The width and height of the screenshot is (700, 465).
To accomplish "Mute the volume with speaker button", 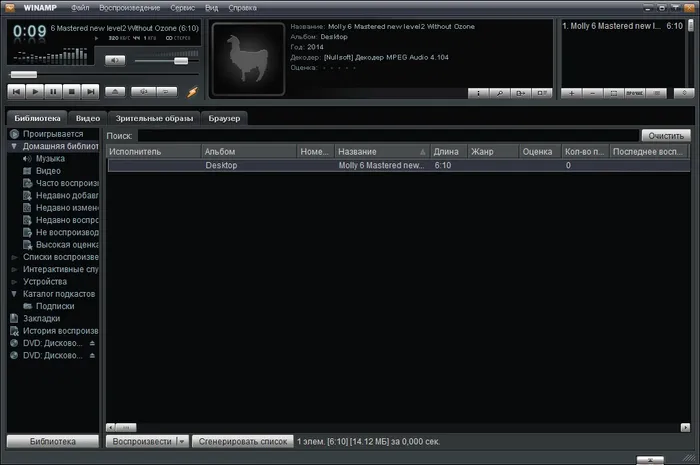I will click(115, 60).
